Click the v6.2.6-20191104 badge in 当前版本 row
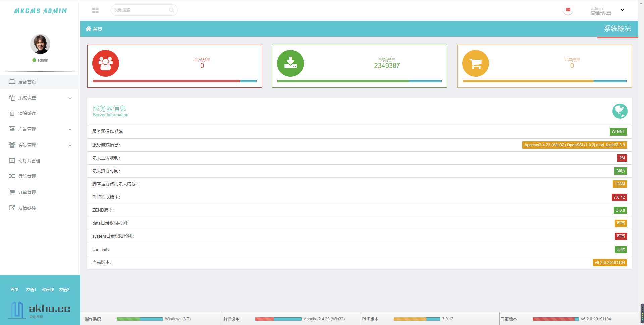Viewport: 644px width, 325px height. [610, 263]
